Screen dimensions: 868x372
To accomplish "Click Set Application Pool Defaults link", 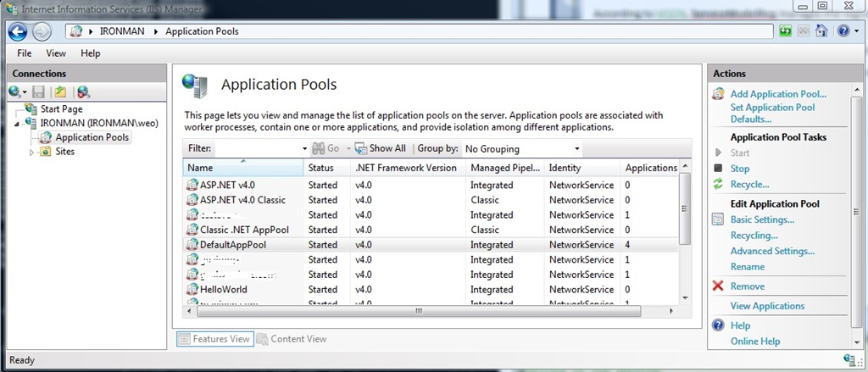I will 773,113.
